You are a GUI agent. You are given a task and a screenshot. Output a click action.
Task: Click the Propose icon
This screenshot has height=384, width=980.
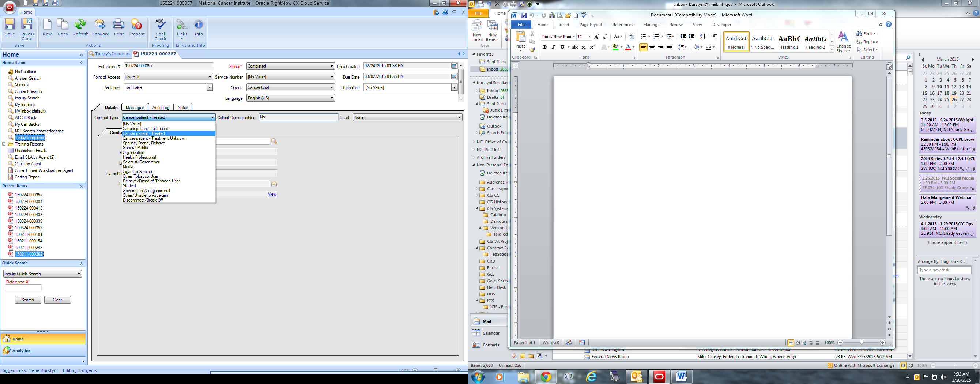[x=136, y=27]
